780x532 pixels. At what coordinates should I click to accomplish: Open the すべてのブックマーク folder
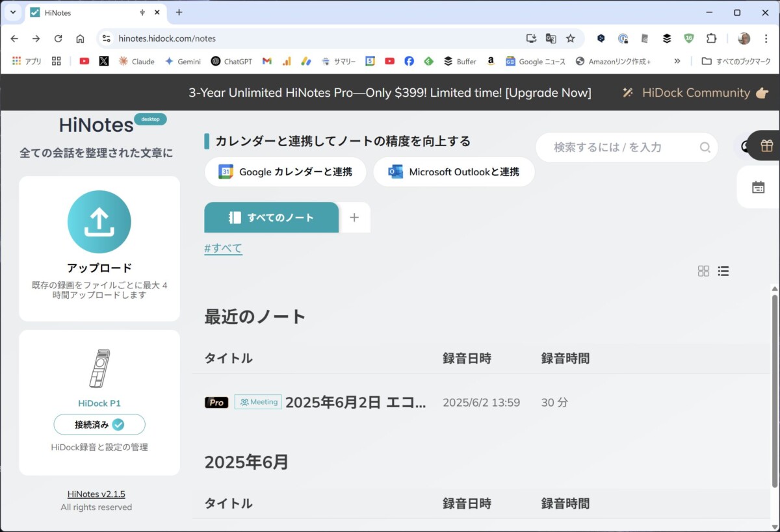coord(735,61)
